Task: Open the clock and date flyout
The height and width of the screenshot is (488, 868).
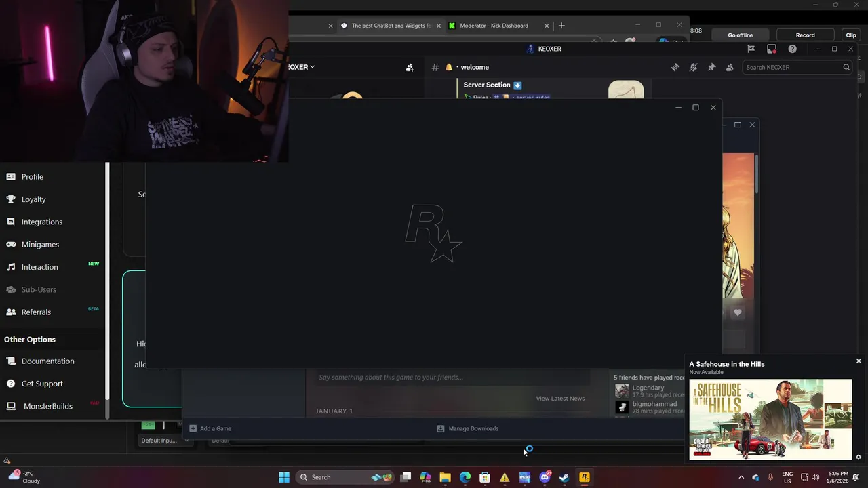Action: pos(838,477)
